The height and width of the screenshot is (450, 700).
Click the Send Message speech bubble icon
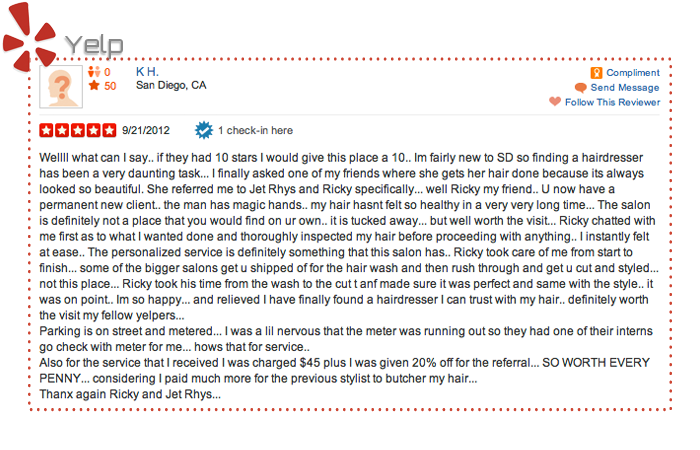pos(580,88)
